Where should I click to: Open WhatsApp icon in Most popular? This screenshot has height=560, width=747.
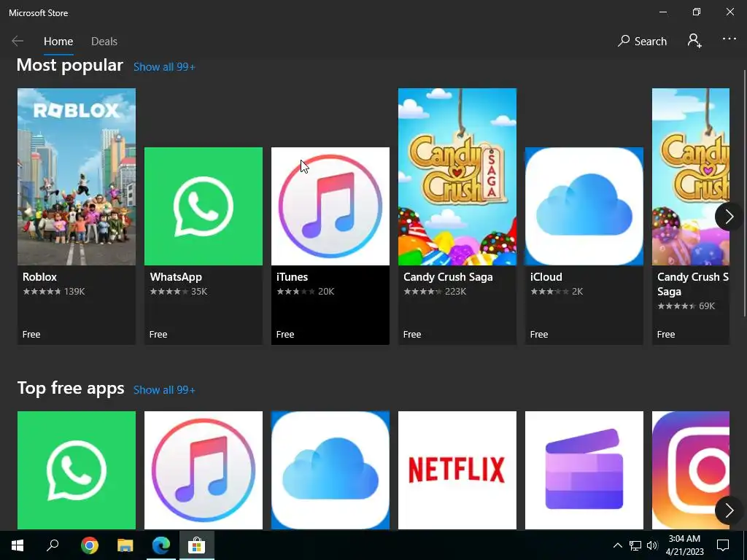coord(204,206)
